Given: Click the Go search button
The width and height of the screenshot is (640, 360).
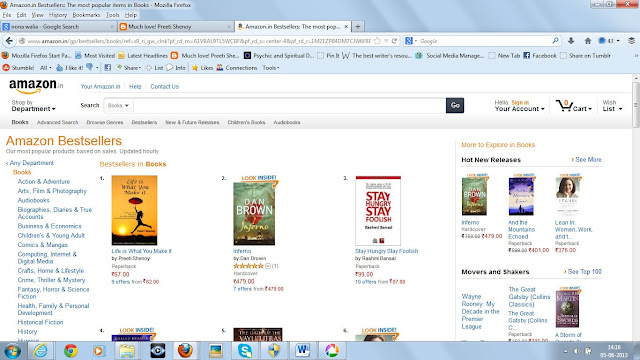Looking at the screenshot, I should coord(455,105).
